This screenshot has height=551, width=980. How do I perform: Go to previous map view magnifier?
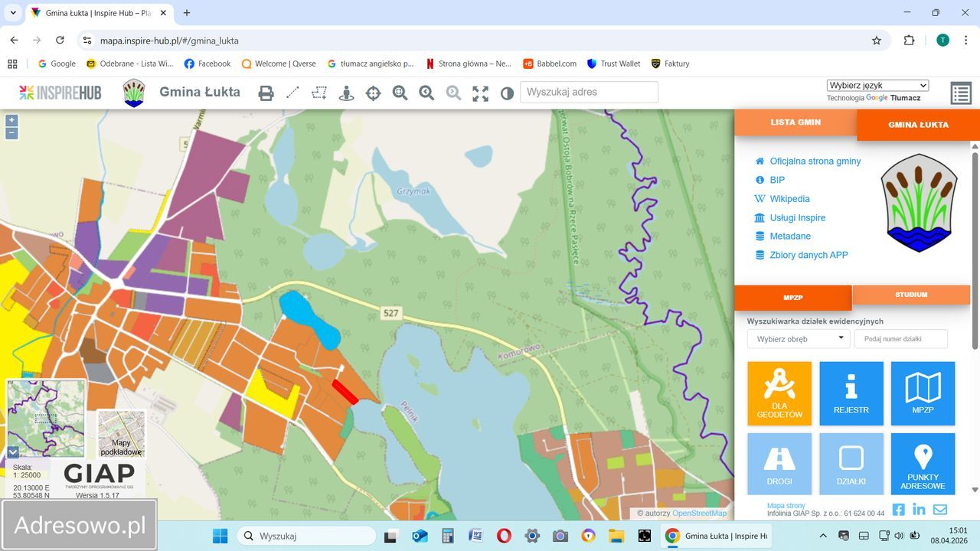pyautogui.click(x=426, y=93)
